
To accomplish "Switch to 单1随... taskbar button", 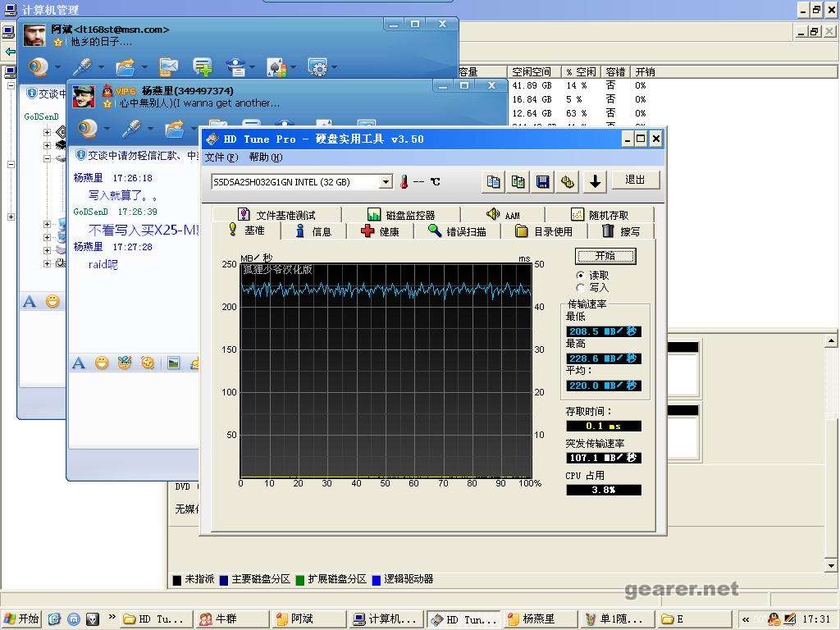I will point(618,619).
